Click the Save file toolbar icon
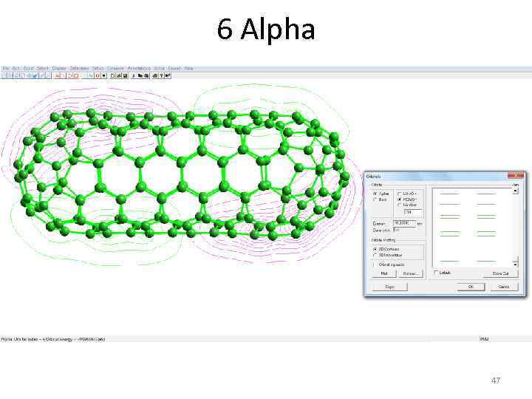The width and height of the screenshot is (532, 399). click(x=125, y=75)
